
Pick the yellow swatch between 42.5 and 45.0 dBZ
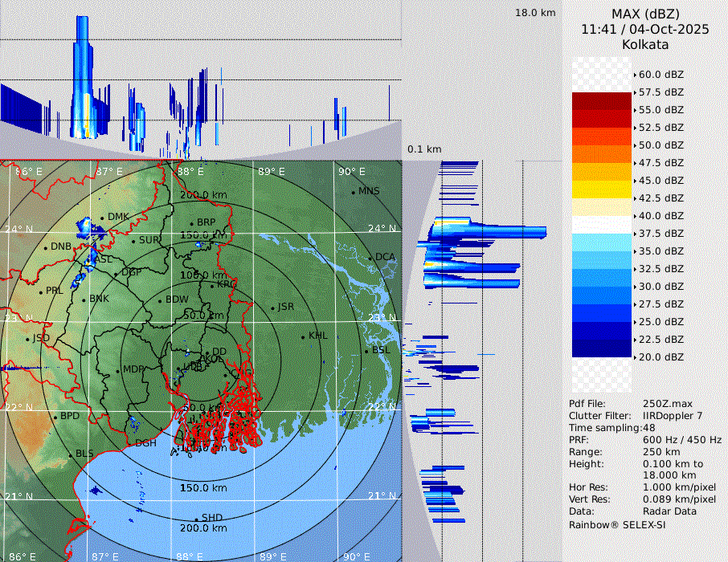click(x=602, y=189)
